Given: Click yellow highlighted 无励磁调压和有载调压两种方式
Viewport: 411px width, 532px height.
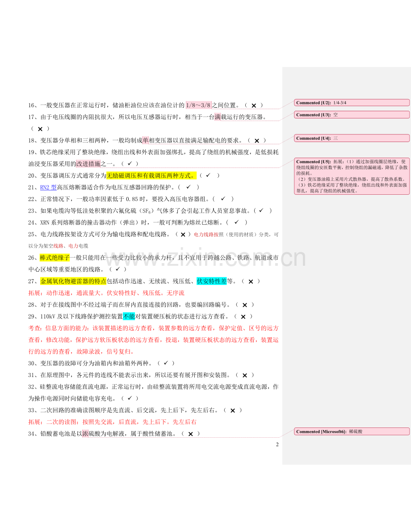Looking at the screenshot, I should point(151,176).
